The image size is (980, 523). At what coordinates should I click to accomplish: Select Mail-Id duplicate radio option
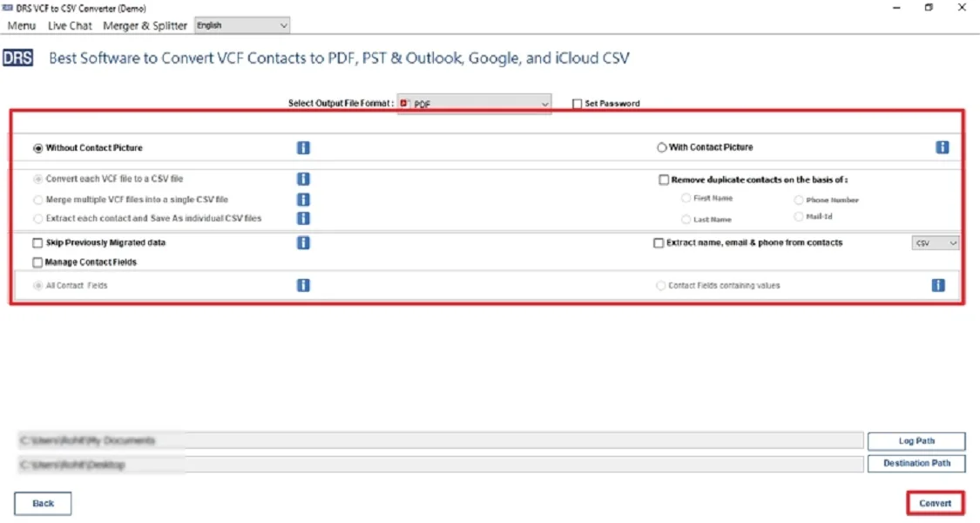coord(798,216)
